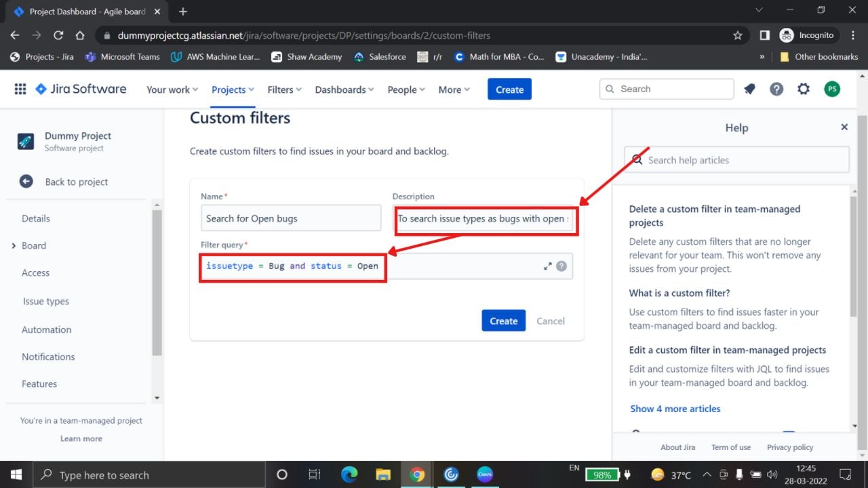The width and height of the screenshot is (868, 488).
Task: Click the Create button to save the filter
Action: click(x=503, y=320)
